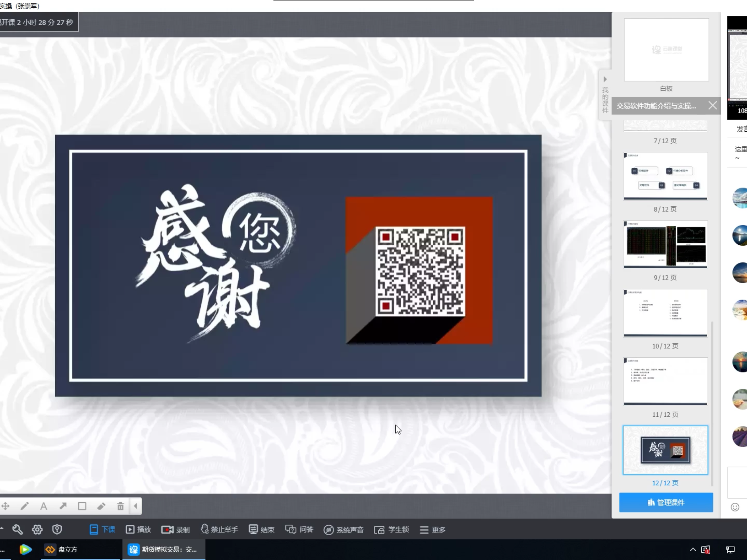Click the 7/12 页 label
The height and width of the screenshot is (560, 747).
click(x=665, y=141)
